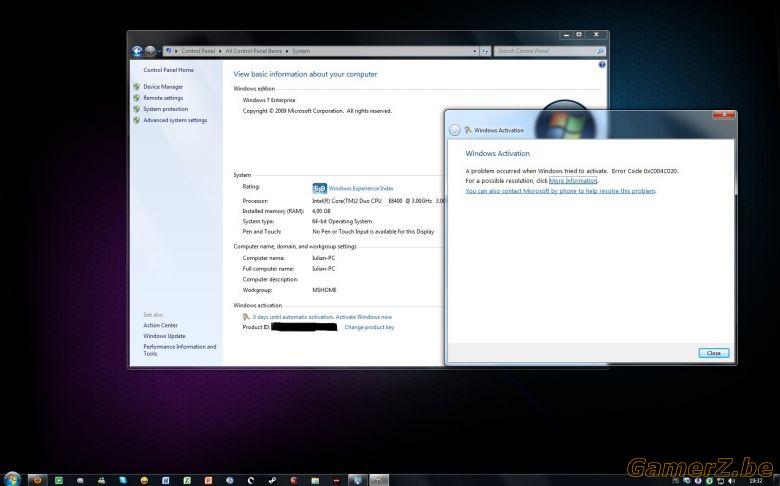Click the help question mark icon
The width and height of the screenshot is (780, 486).
(602, 65)
